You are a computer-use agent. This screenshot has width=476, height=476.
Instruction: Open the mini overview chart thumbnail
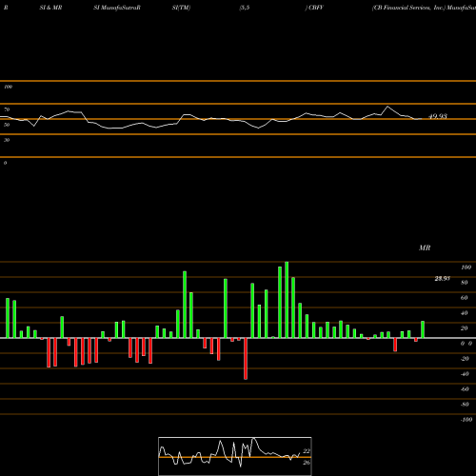235,456
